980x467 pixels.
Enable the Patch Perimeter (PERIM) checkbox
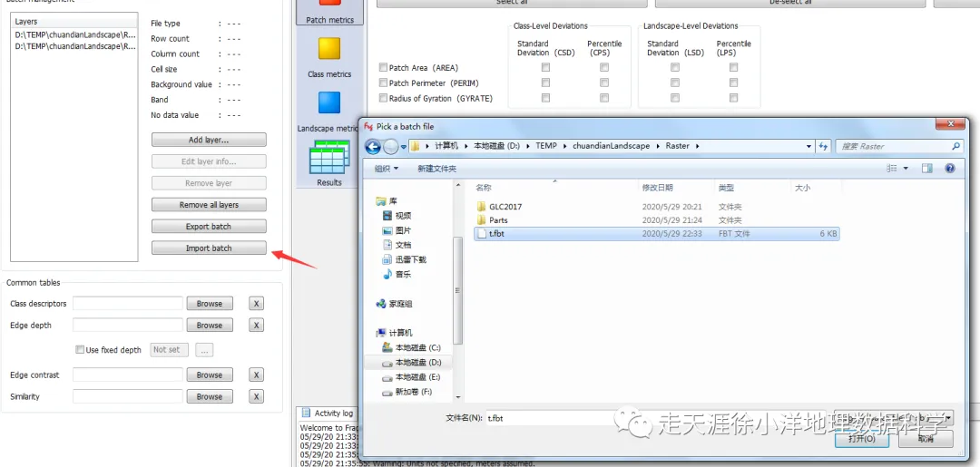tap(383, 83)
